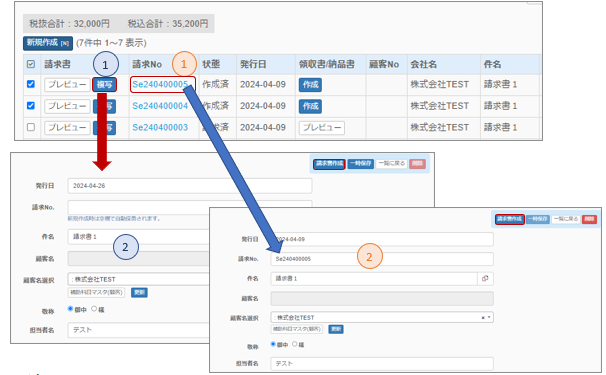Open 補助科目マスタ(顧客) in the 2024-04-26 form
This screenshot has width=606, height=375.
(97, 292)
